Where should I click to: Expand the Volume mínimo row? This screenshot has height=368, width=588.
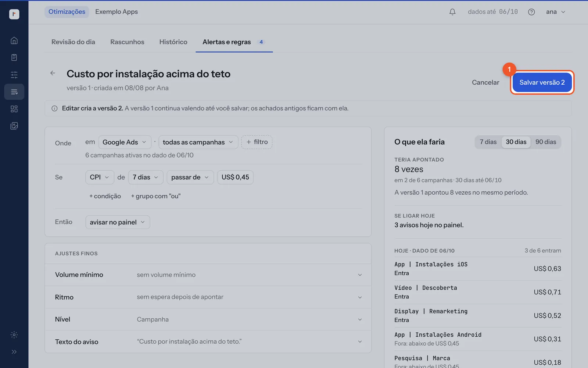pyautogui.click(x=208, y=275)
